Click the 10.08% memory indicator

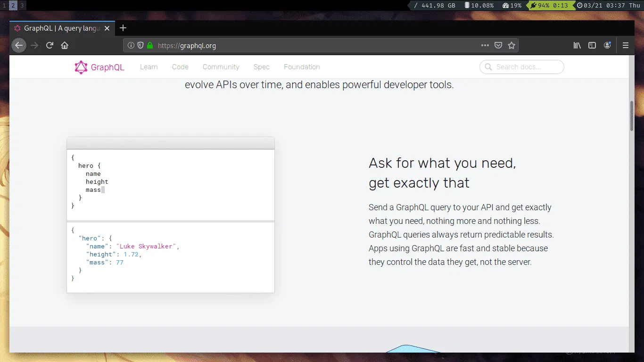(479, 5)
